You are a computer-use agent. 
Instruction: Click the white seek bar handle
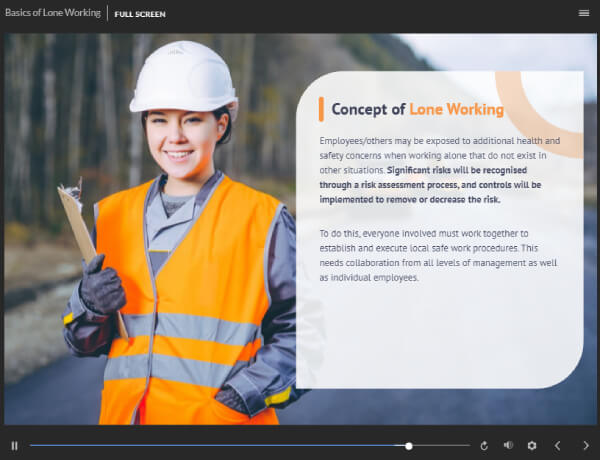click(409, 445)
